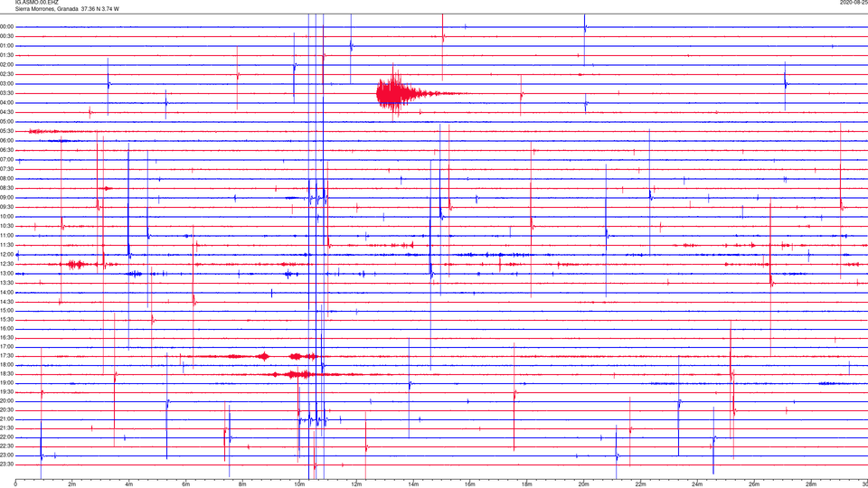The width and height of the screenshot is (868, 488).
Task: Pick the 08:00 time label
Action: (x=7, y=178)
